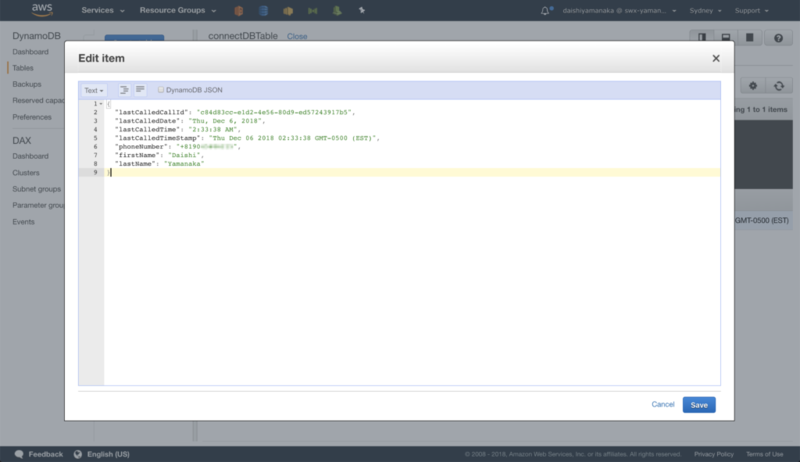800x462 pixels.
Task: Click the lastCalledDate value "Thu, Dec 6, 2018"
Action: point(227,121)
